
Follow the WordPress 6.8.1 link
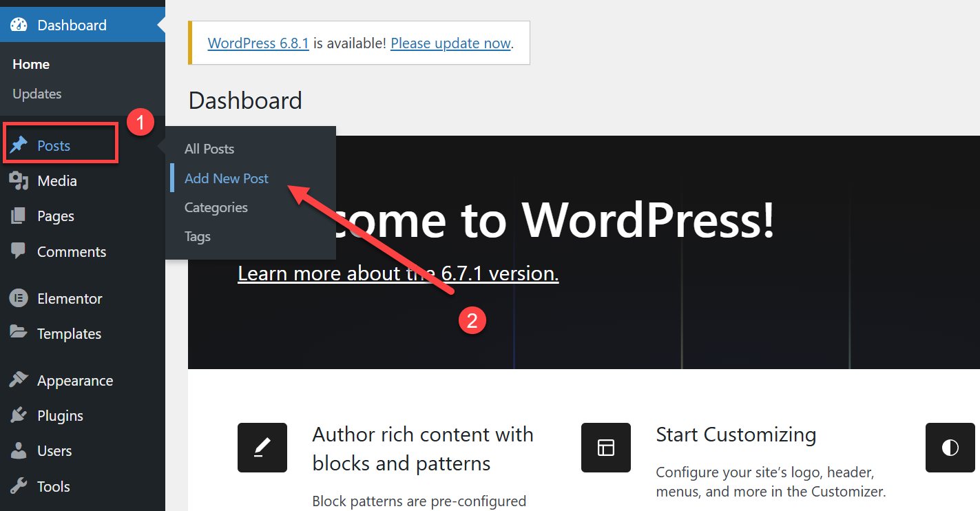tap(258, 43)
